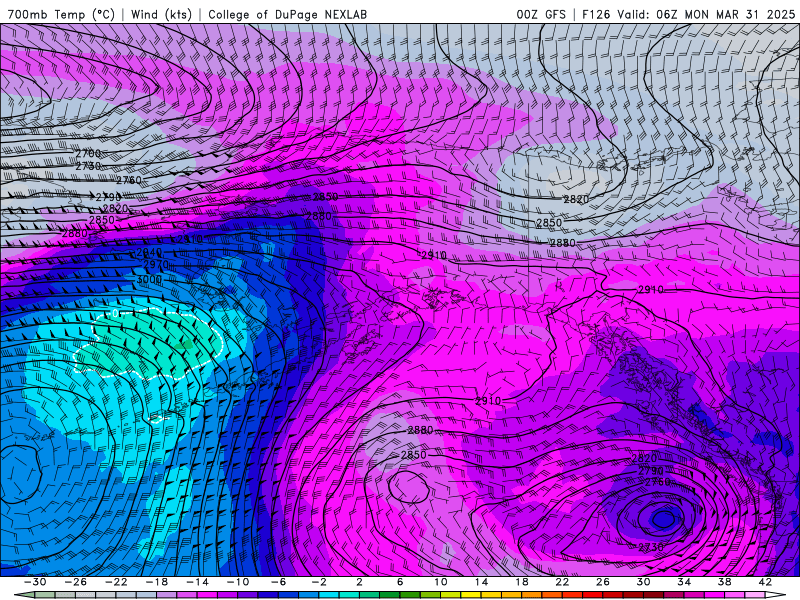Click the positive 14 value on the temperature scale
Screen dimensions: 800x600
(481, 582)
